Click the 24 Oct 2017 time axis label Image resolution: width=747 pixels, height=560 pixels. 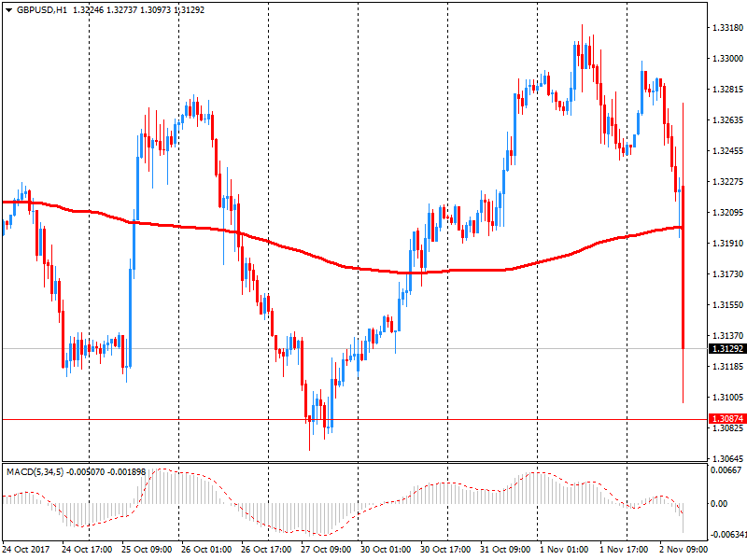coord(26,549)
